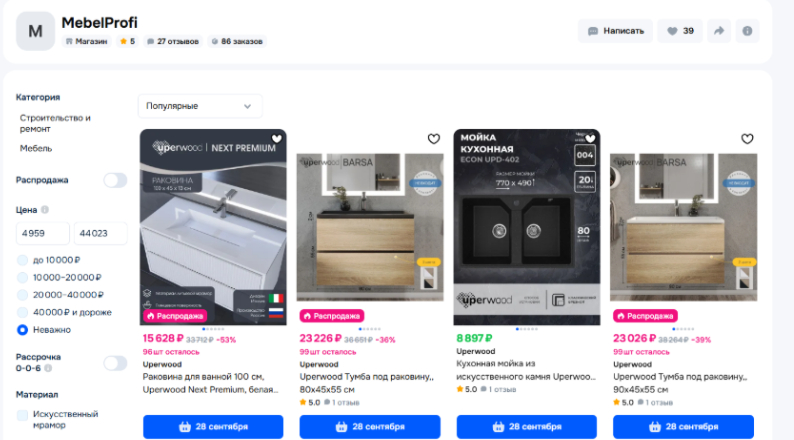This screenshot has width=794, height=440.
Task: Open the share arrow icon in header
Action: pos(719,31)
